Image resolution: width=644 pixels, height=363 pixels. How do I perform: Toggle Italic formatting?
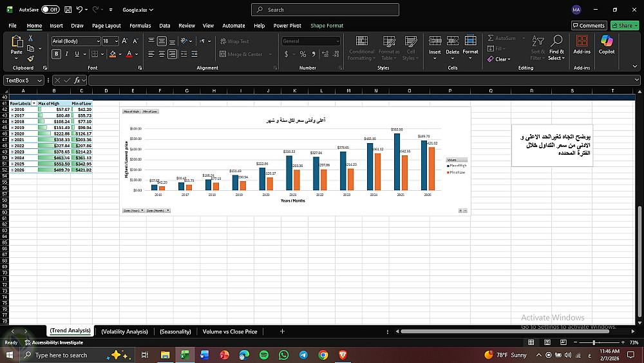click(66, 54)
